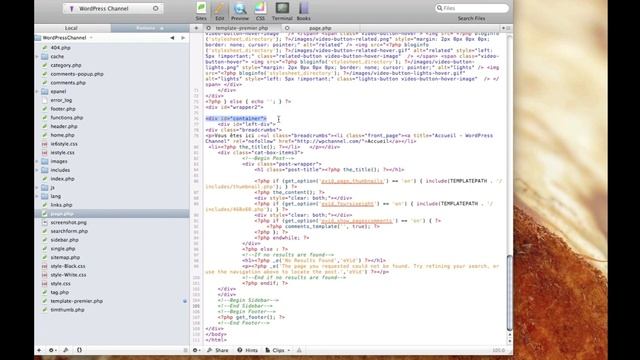Select sitemap.php file
Viewport: 640px width, 360px height.
coord(65,258)
